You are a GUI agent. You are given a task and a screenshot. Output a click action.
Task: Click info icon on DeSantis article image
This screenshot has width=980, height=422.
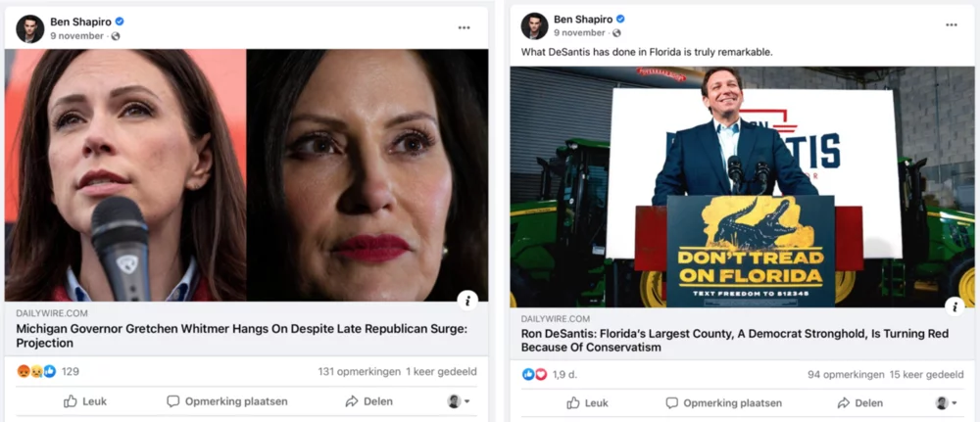coord(955,306)
